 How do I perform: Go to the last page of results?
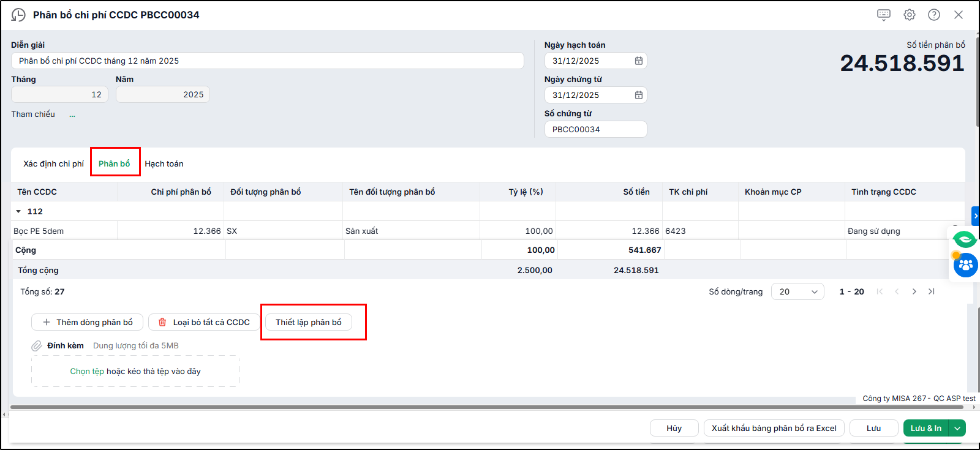click(931, 291)
